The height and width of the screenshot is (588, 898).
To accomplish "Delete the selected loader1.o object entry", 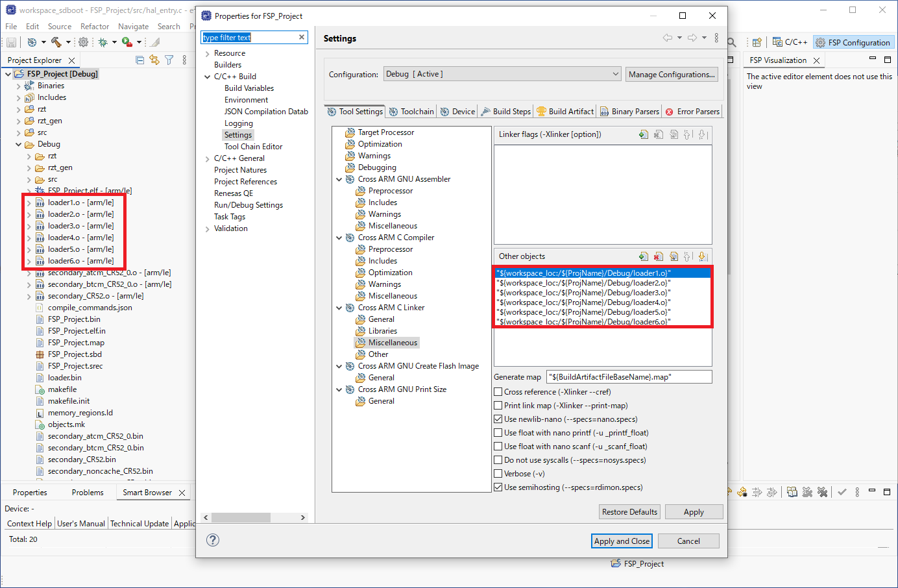I will (659, 256).
